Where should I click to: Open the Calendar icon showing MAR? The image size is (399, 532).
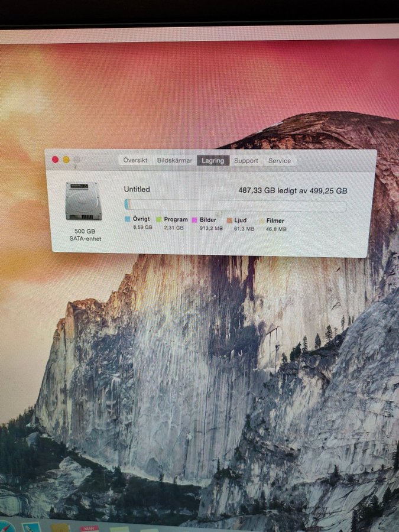point(89,528)
